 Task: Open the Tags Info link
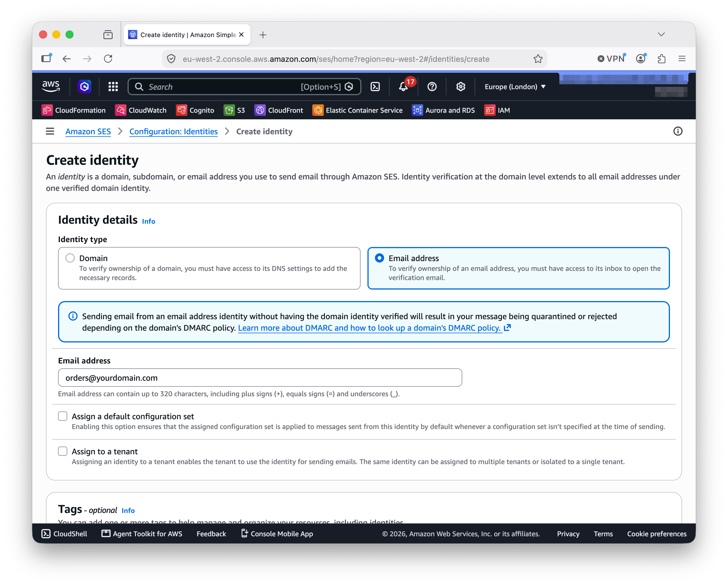click(x=128, y=510)
